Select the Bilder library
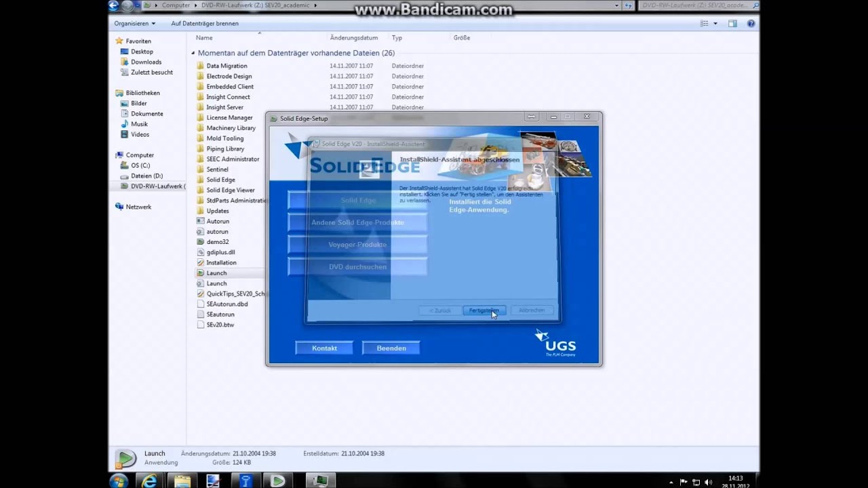 [x=138, y=104]
